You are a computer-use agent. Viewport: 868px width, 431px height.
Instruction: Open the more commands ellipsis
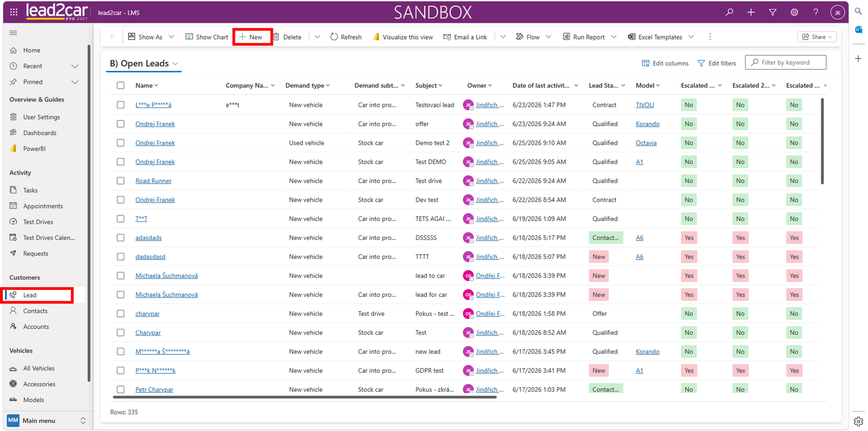(x=710, y=37)
